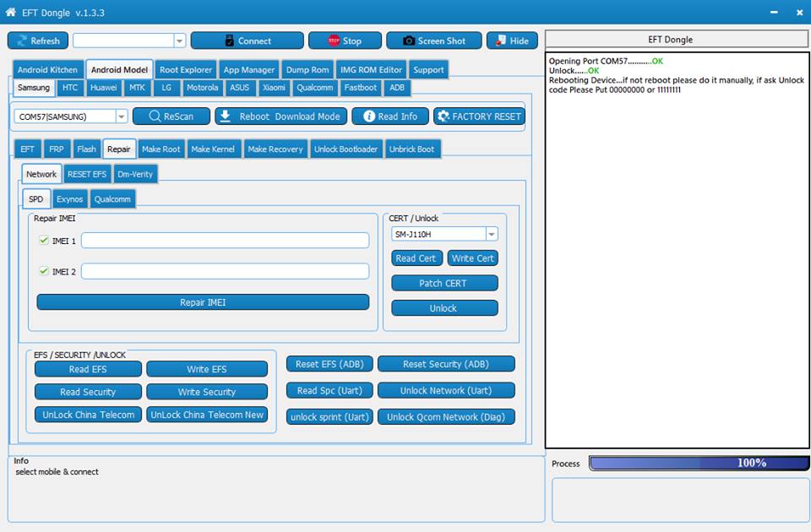Open the ADB tab

tap(397, 87)
